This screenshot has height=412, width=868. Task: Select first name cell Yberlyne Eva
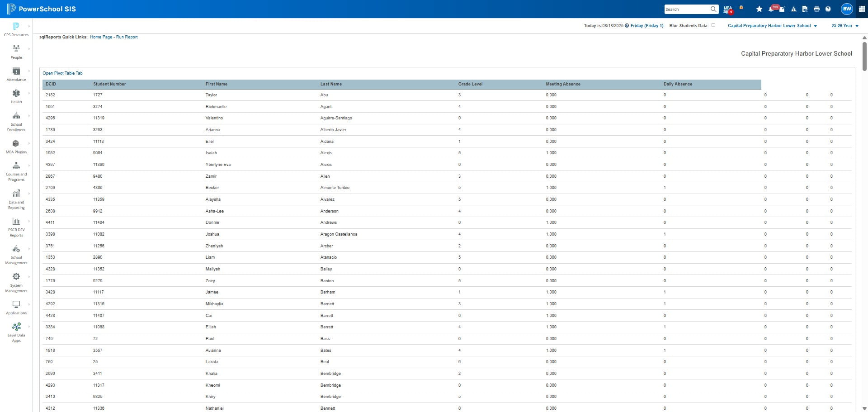(218, 165)
